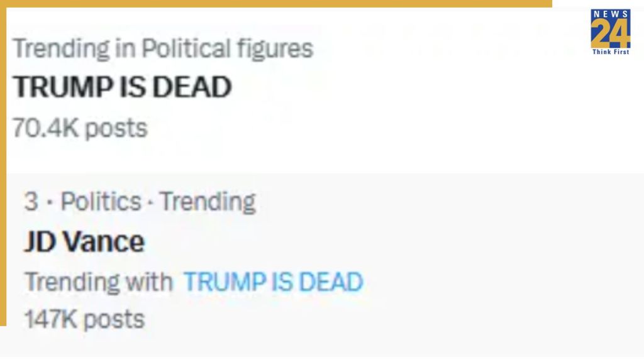
Task: Select the number 3 trend rank
Action: pyautogui.click(x=30, y=201)
